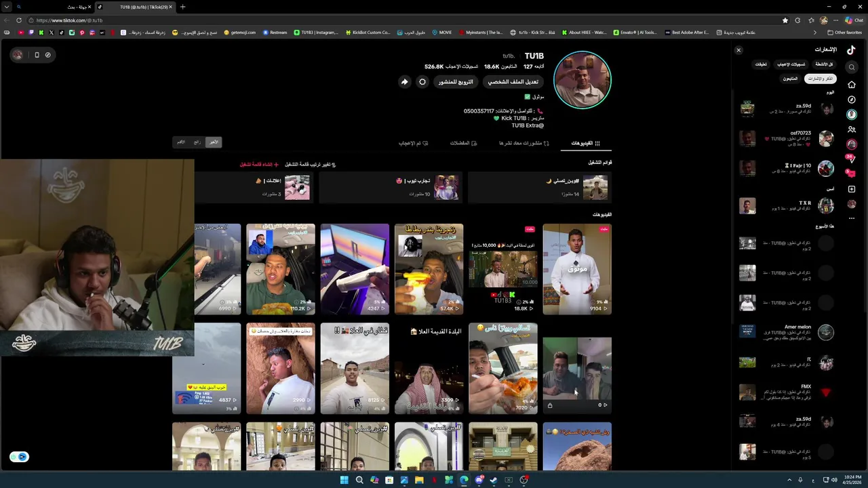
Task: Open MOVIE bookmark
Action: tap(442, 33)
